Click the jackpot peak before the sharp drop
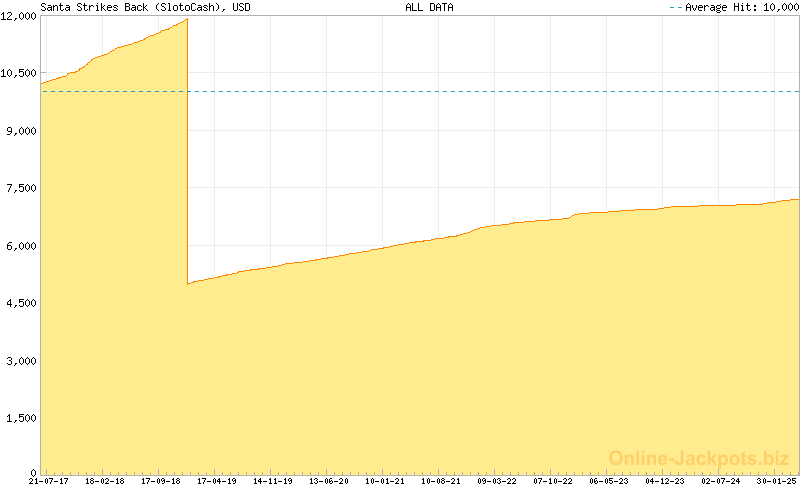800x490 pixels. coord(187,20)
